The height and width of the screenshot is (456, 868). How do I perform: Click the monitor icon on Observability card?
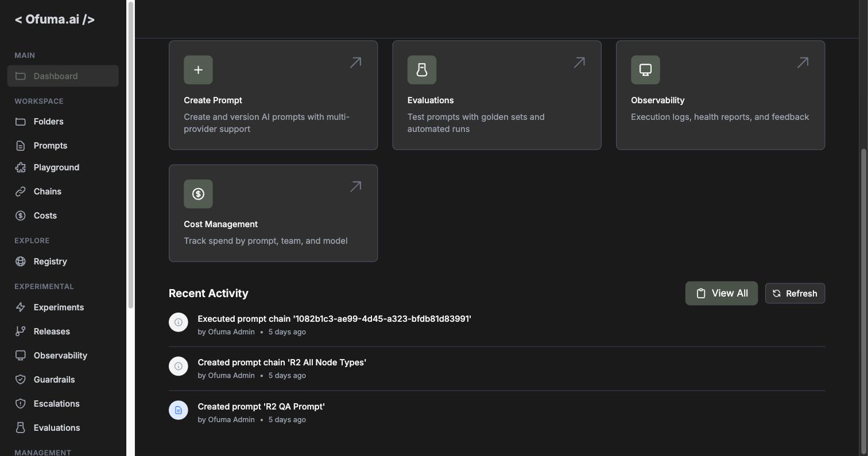pos(645,70)
